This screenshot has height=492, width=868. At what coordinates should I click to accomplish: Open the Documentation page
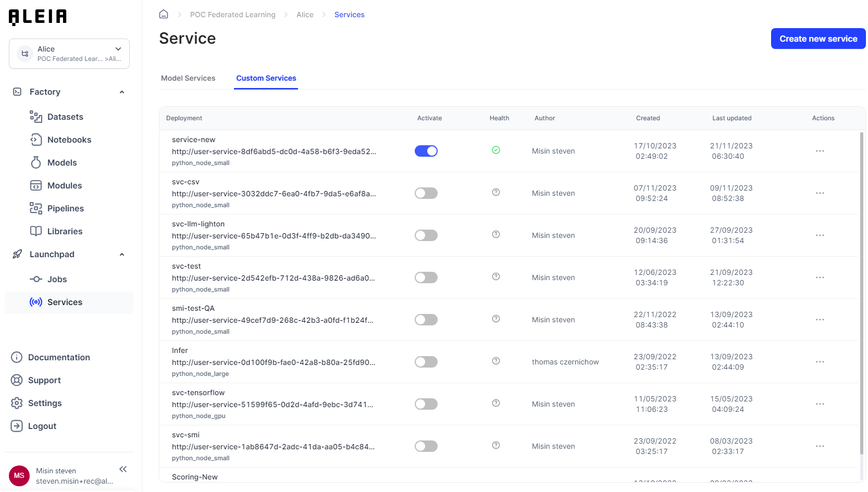[x=59, y=357]
